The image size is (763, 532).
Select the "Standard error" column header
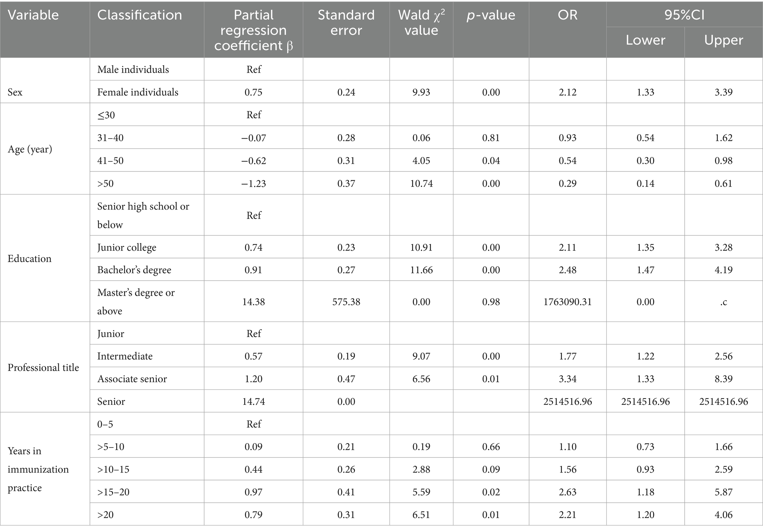pyautogui.click(x=346, y=22)
